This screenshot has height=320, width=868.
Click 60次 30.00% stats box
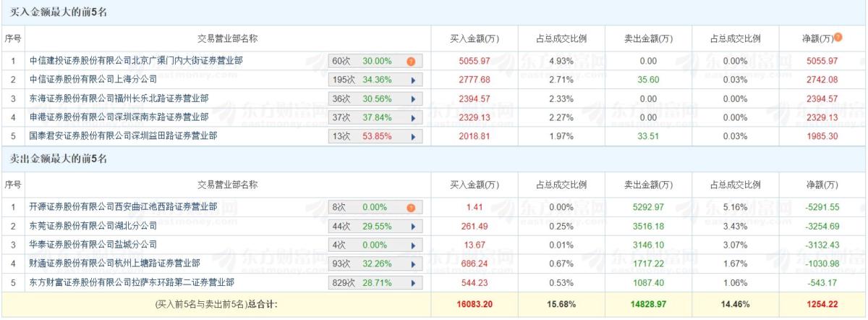[375, 61]
